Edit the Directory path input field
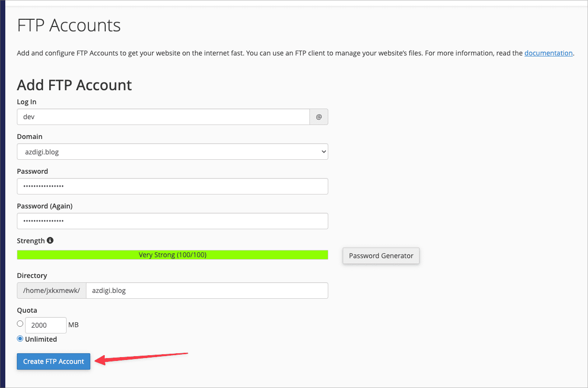588x388 pixels. tap(207, 291)
